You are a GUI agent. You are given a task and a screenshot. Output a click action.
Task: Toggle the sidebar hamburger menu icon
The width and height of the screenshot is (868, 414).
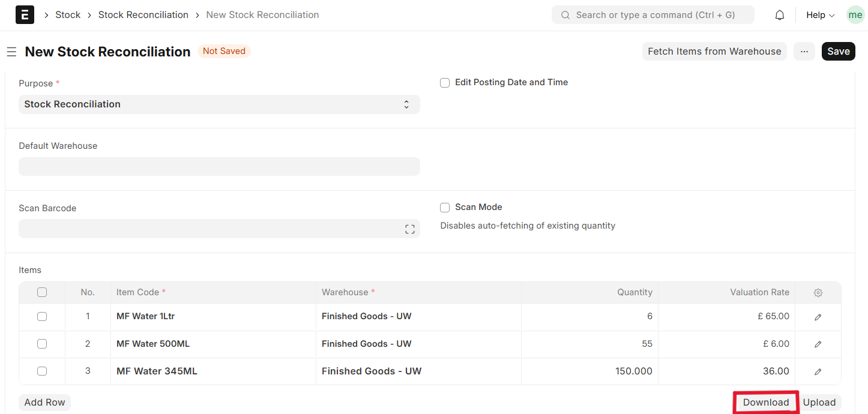11,52
